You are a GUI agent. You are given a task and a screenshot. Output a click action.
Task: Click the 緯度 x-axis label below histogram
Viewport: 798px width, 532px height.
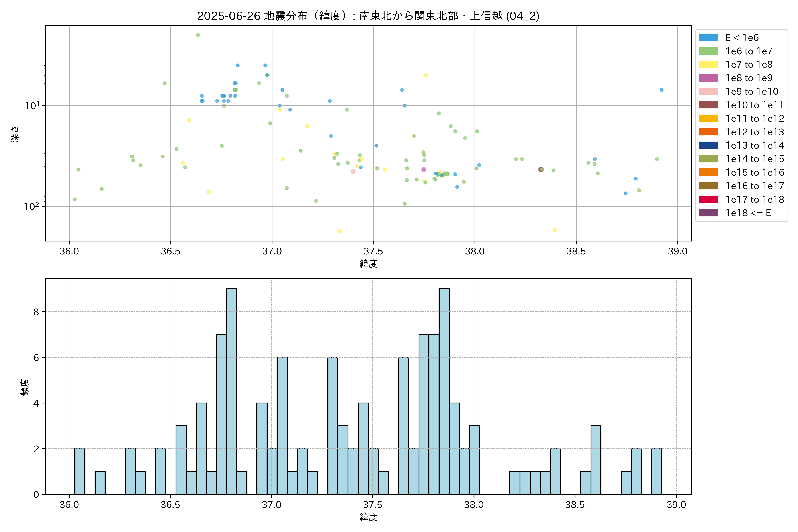[x=368, y=517]
